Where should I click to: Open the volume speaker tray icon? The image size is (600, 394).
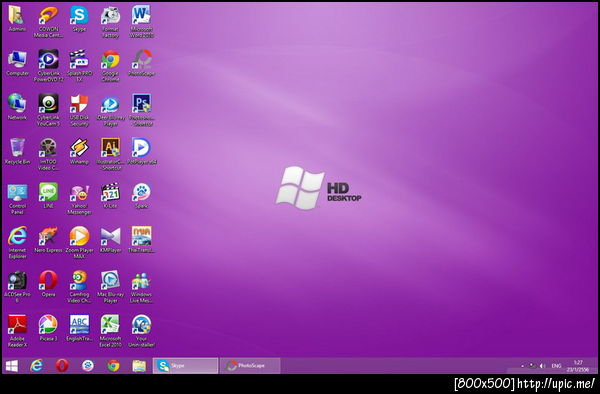(x=542, y=366)
